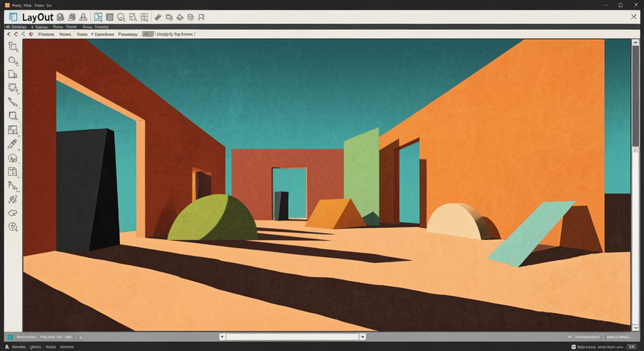Click the leftmost back arrow in second toolbar
Screen dimensions: 644x351
(x=9, y=34)
